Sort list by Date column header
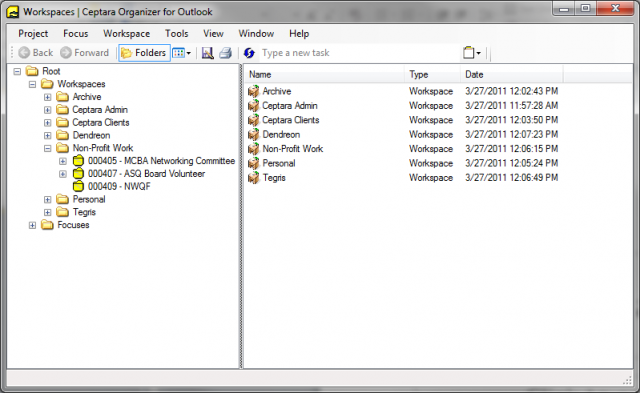Image resolution: width=640 pixels, height=393 pixels. tap(512, 75)
